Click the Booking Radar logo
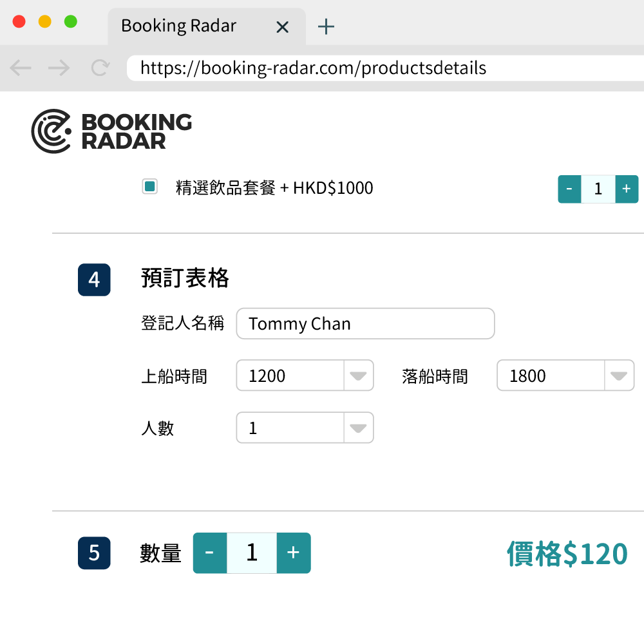The image size is (644, 644). (x=111, y=131)
